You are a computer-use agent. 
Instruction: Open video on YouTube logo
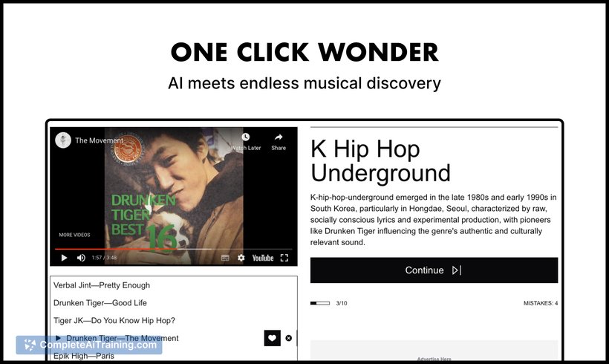coord(263,258)
